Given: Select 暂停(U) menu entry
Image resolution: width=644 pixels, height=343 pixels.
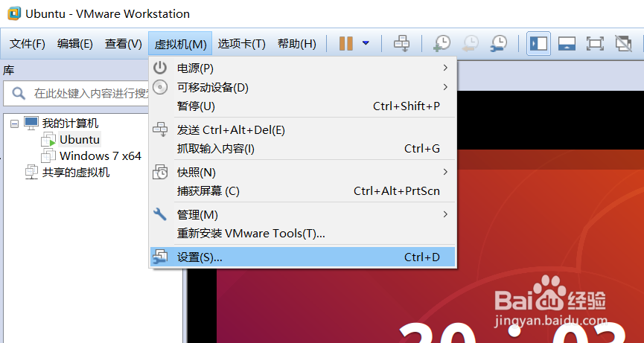Looking at the screenshot, I should tap(303, 106).
